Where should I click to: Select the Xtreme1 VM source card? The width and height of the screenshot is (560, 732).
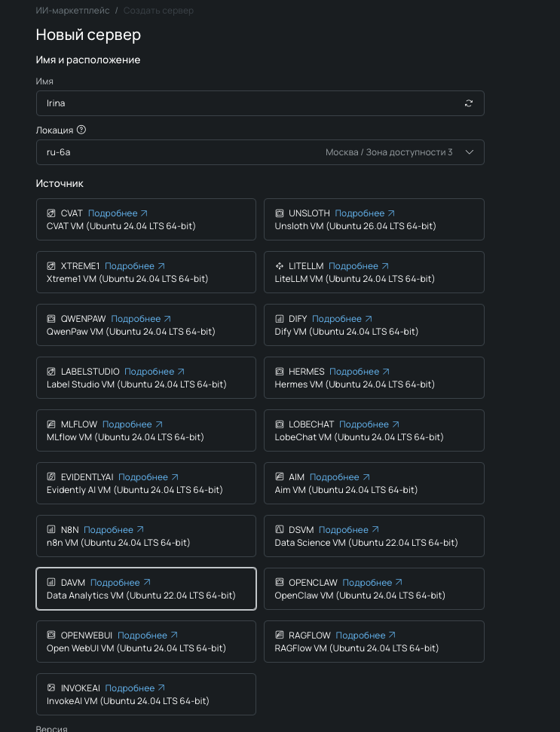[146, 272]
